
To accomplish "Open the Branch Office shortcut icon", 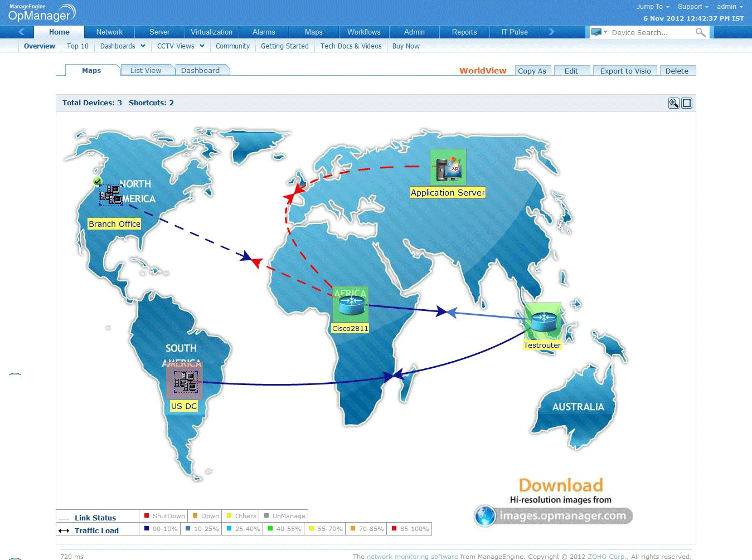I will (x=111, y=195).
